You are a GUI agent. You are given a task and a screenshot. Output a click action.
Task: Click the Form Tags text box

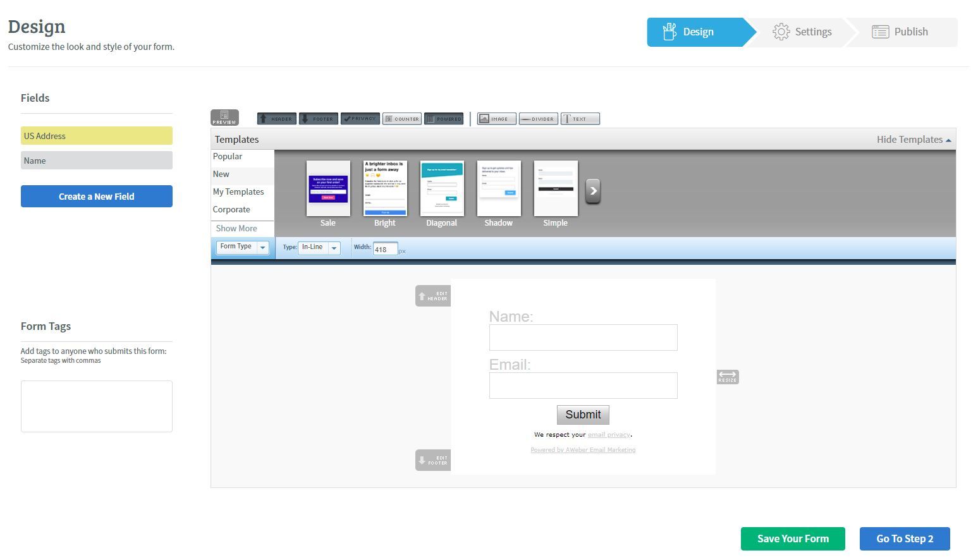pos(97,406)
